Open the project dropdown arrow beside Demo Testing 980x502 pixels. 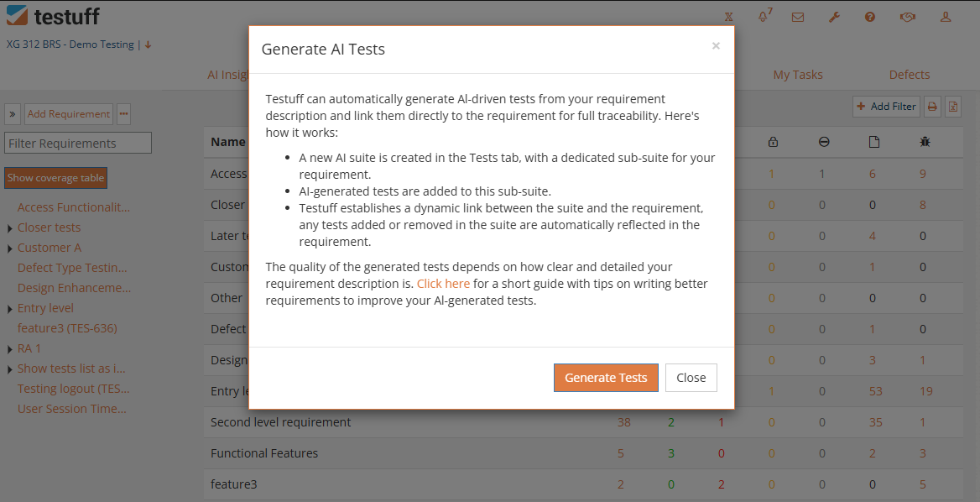[149, 44]
